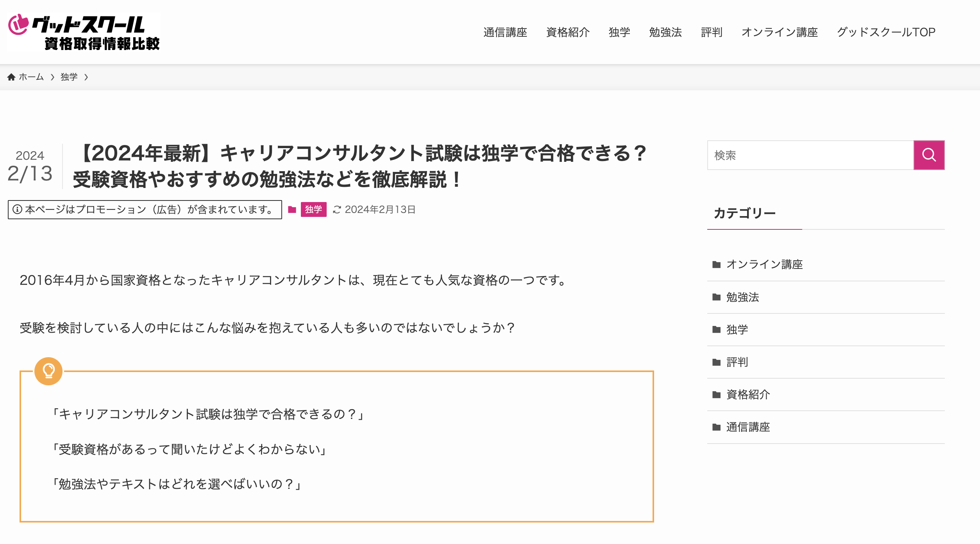Click the 独学 breadcrumb link
The image size is (980, 544).
click(x=69, y=77)
